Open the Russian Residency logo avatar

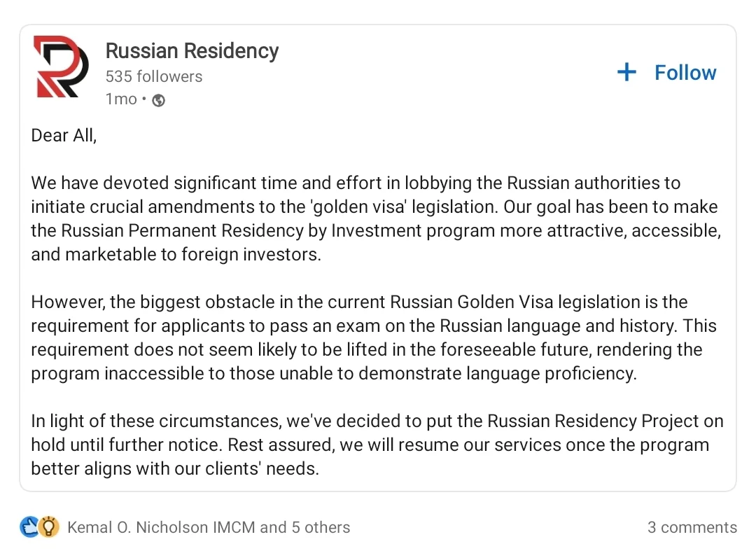[61, 67]
